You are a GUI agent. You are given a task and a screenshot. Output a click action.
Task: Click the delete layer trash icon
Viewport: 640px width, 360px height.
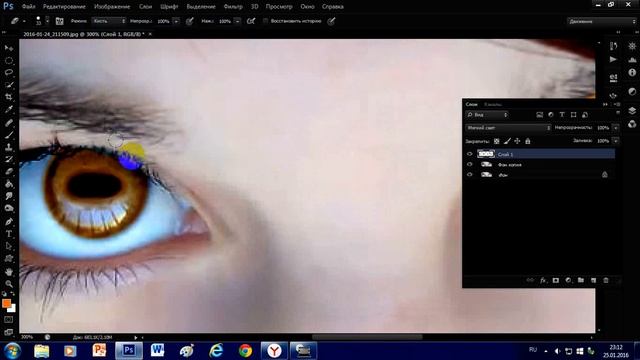pos(606,280)
